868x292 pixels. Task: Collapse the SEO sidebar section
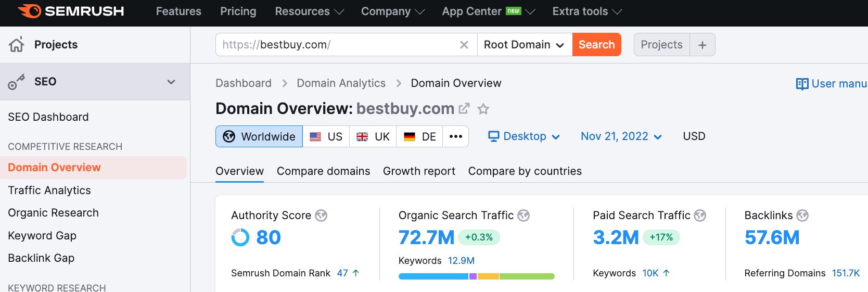[x=171, y=82]
